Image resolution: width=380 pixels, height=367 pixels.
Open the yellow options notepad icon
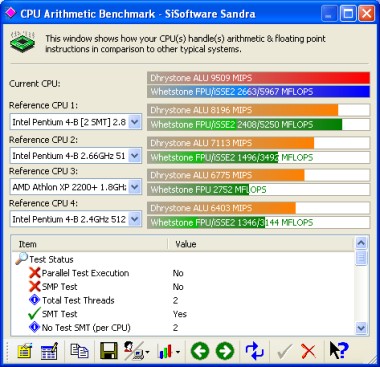click(x=25, y=351)
